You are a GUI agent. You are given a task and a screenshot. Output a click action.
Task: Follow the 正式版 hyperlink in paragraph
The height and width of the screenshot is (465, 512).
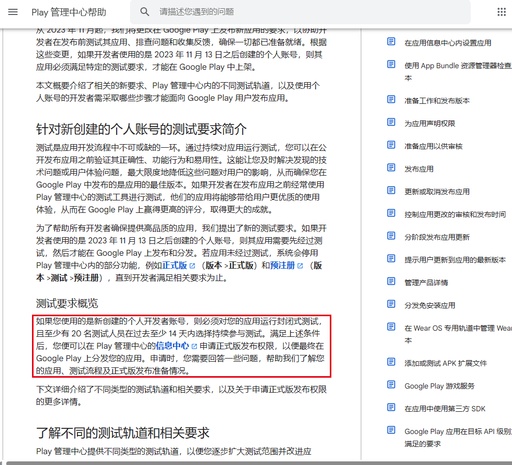[175, 266]
